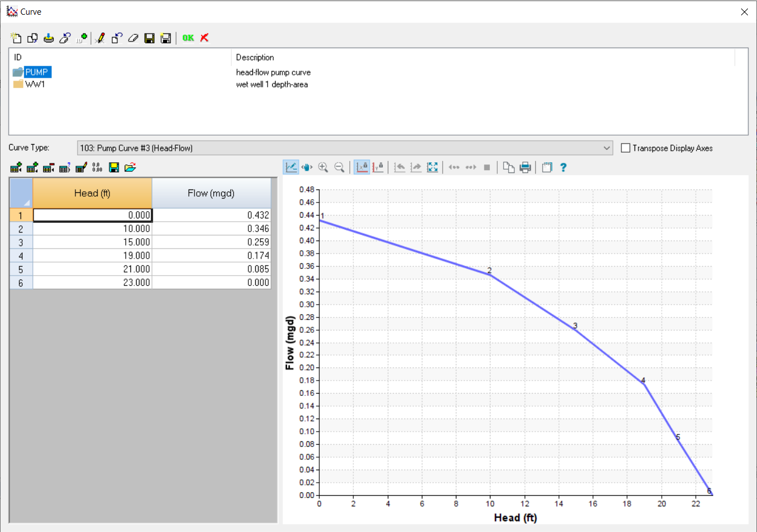
Task: Click the Flow (mgd) column header
Action: (211, 193)
